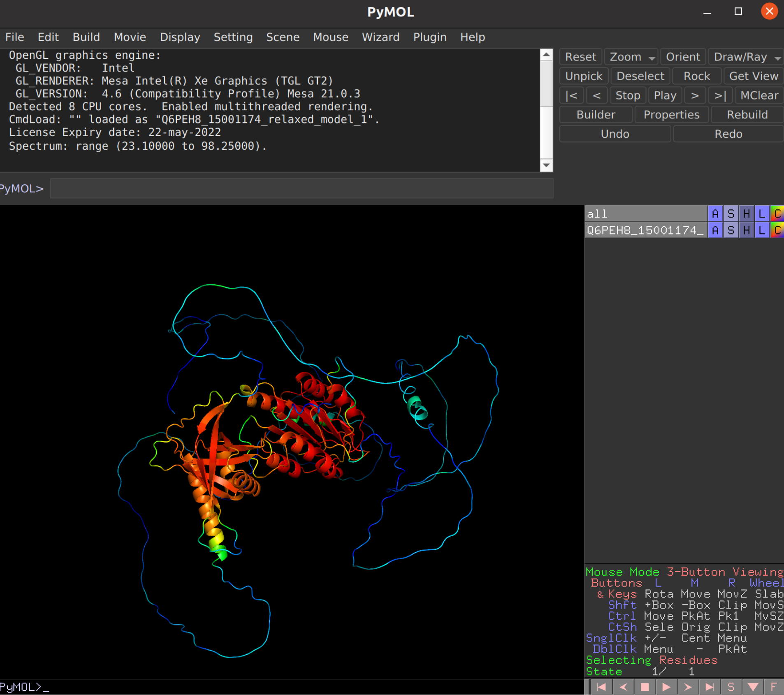Click the F fullscreen icon in bottom bar
784x695 pixels.
(774, 687)
